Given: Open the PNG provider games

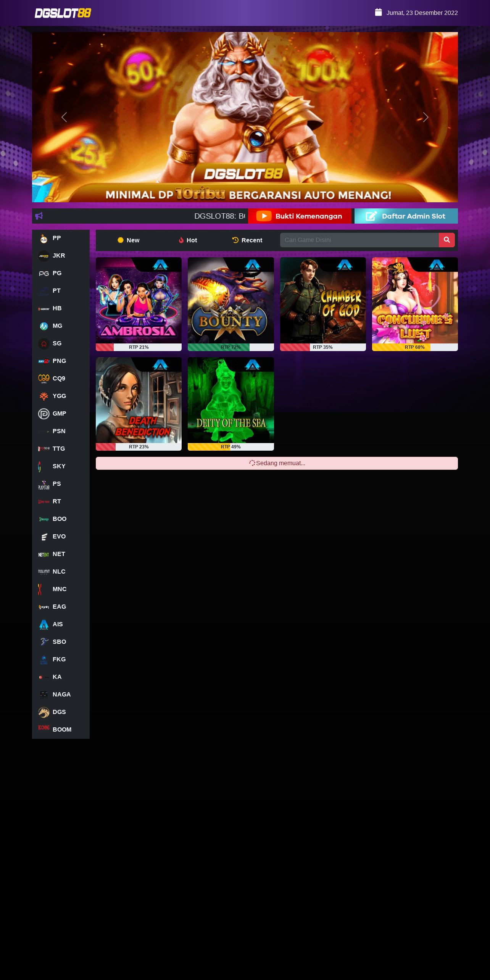Looking at the screenshot, I should tap(61, 361).
